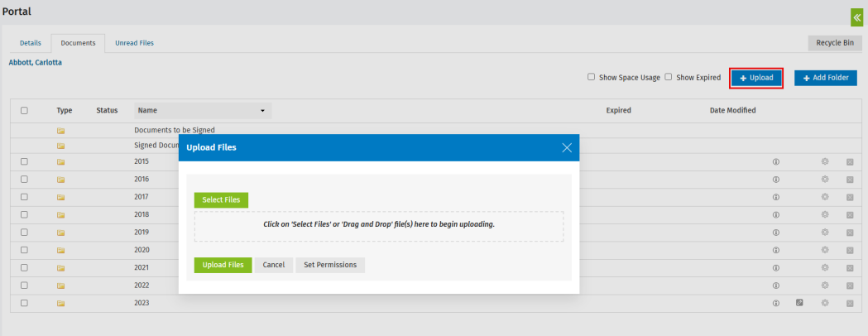Switch to the Unread Files tab
This screenshot has height=336, width=868.
134,43
